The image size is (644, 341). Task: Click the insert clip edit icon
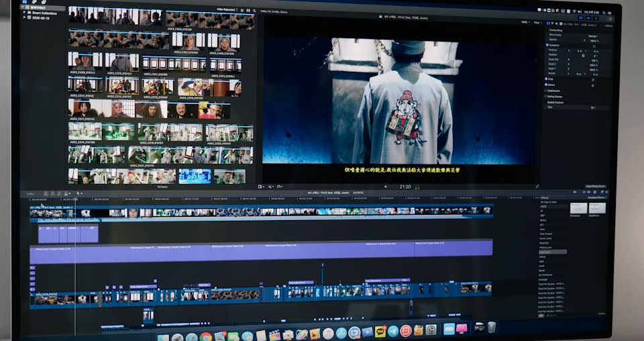[52, 193]
